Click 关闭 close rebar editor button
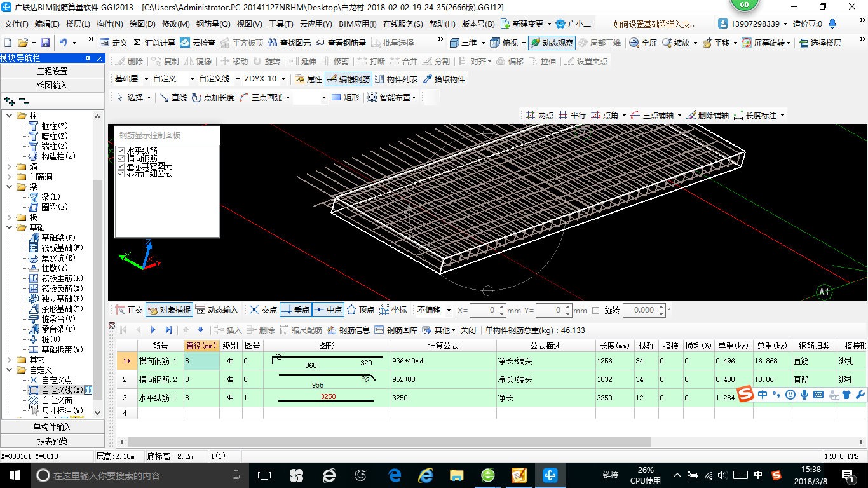This screenshot has height=488, width=868. (x=468, y=330)
